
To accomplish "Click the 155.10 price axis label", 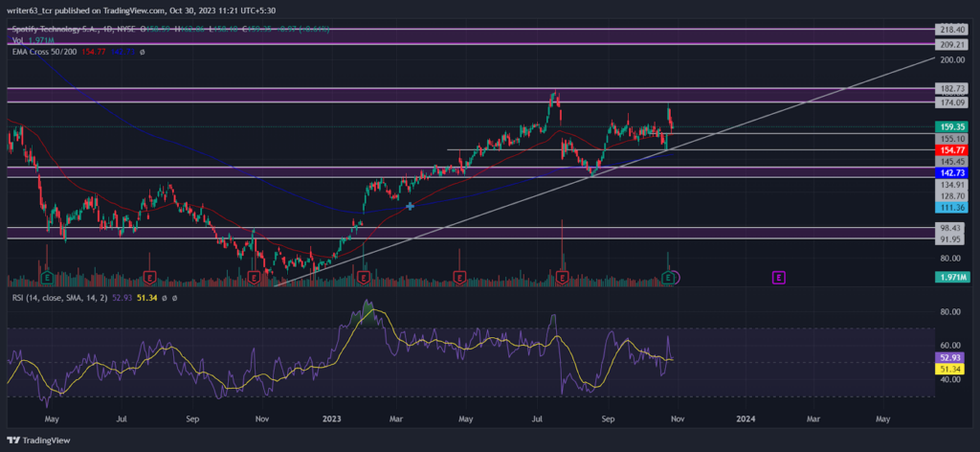I will coord(952,139).
